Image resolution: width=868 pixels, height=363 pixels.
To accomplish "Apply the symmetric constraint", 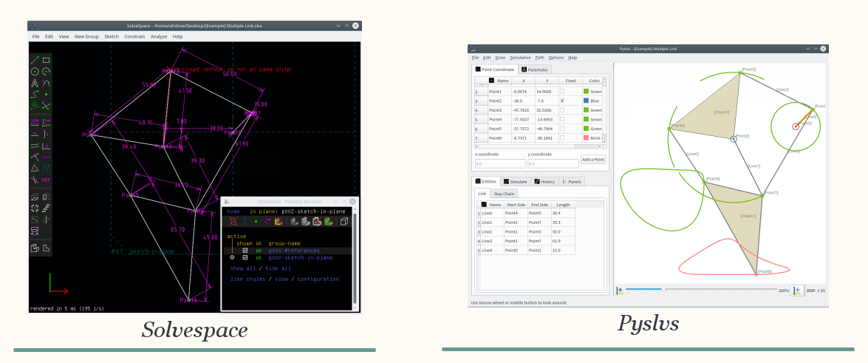I will coord(47,157).
